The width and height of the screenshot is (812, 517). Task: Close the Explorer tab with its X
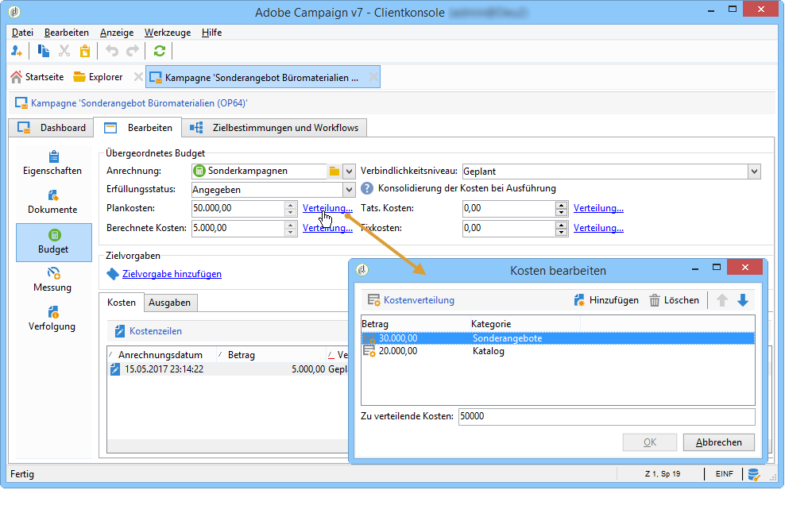(x=137, y=76)
